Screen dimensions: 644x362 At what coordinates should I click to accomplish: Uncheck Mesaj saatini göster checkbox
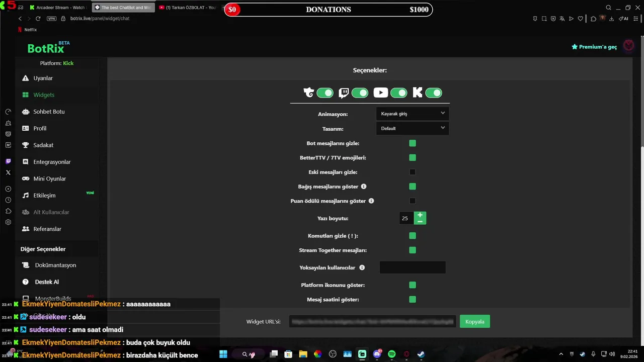[413, 300]
